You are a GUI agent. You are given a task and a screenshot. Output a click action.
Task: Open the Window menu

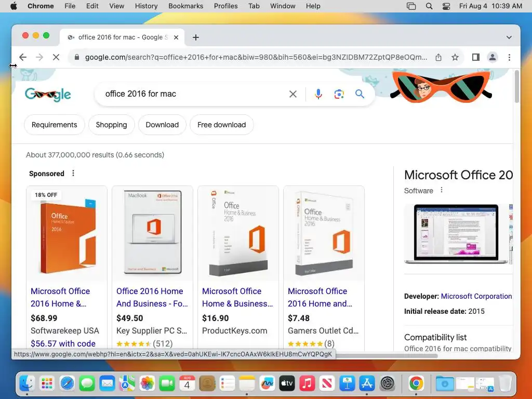[x=283, y=6]
